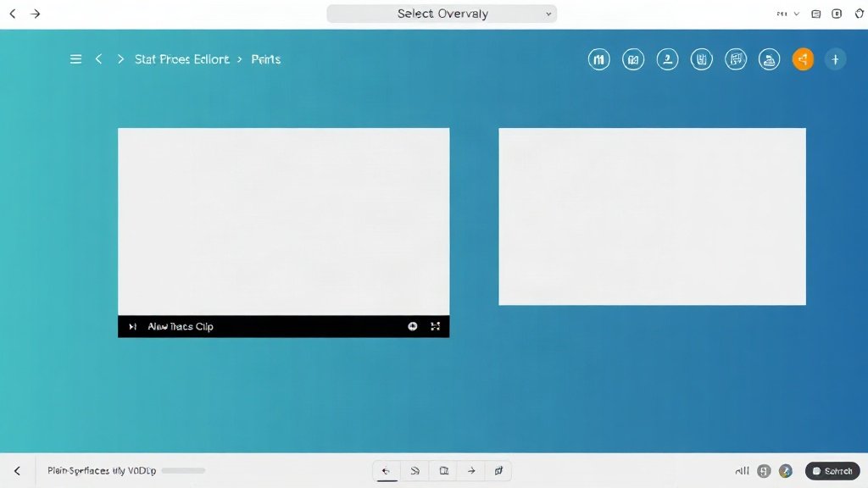Image resolution: width=868 pixels, height=488 pixels.
Task: Click the frame panel tool in bottom toolbar
Action: (444, 471)
